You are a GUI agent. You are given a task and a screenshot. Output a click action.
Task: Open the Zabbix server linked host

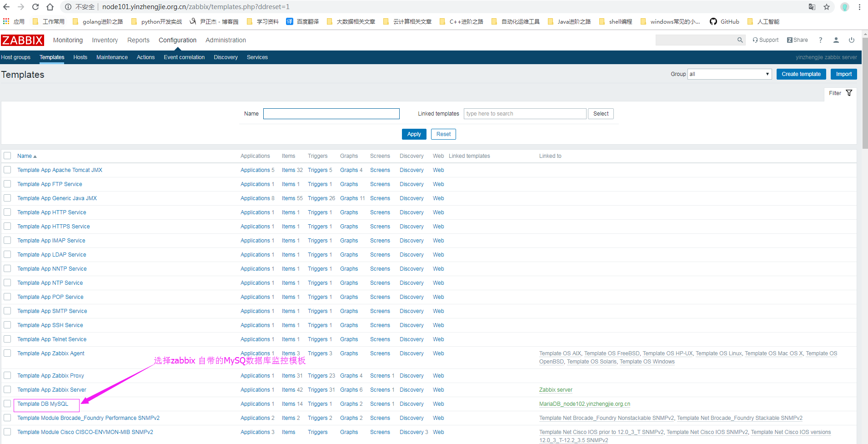pyautogui.click(x=556, y=390)
